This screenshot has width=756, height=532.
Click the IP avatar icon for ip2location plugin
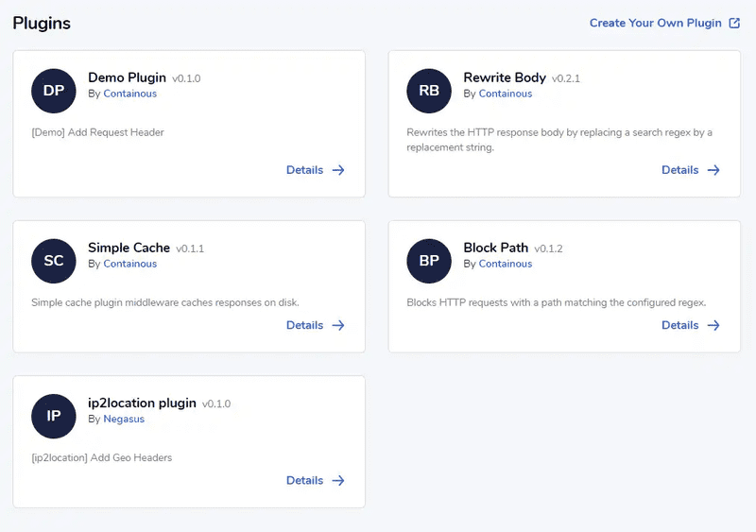point(54,416)
